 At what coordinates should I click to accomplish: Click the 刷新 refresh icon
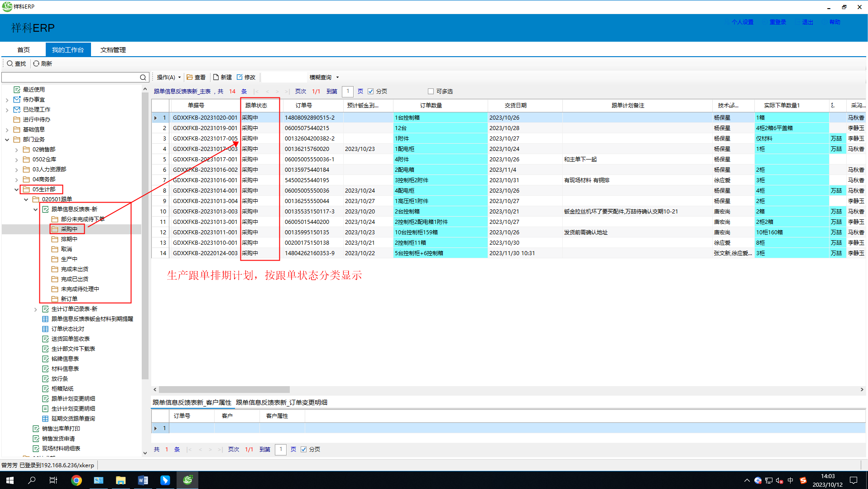[36, 63]
